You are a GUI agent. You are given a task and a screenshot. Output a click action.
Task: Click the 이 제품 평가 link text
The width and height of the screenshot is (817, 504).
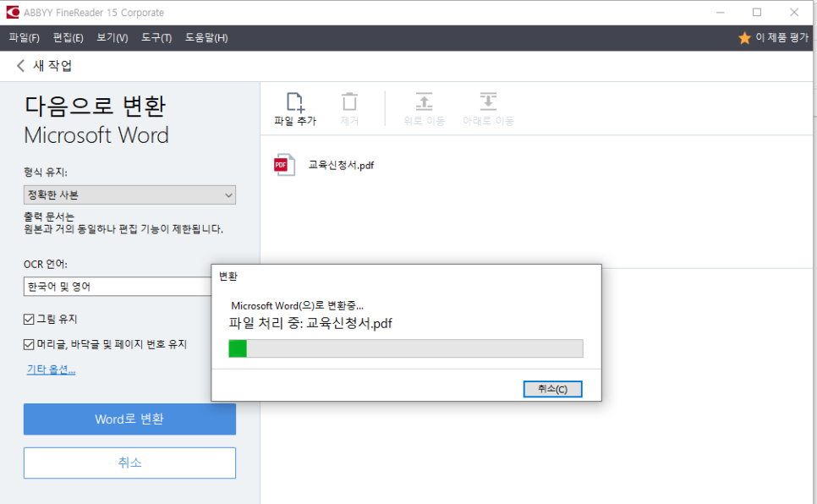point(781,37)
